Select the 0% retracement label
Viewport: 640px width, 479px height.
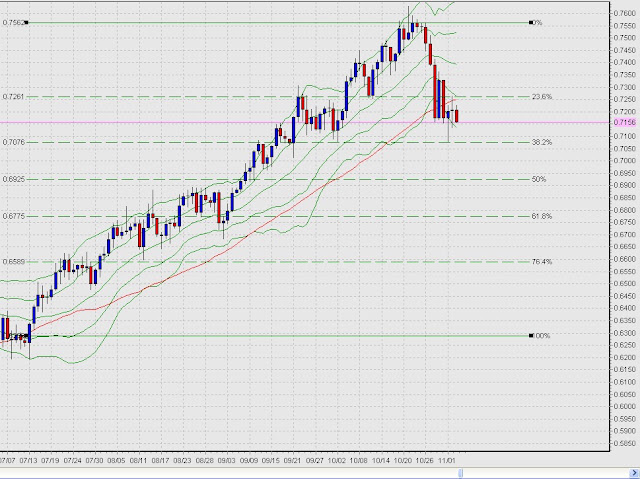tap(538, 23)
